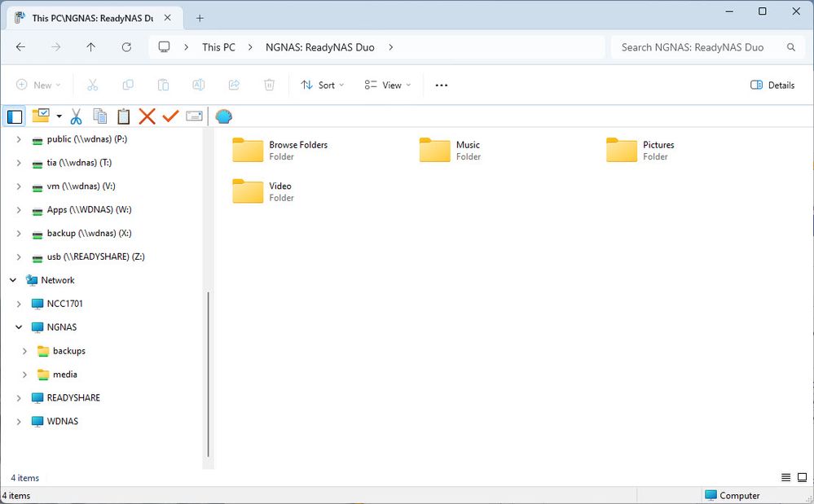Click the scissors Cut icon in classic toolbar
Viewport: 814px width, 504px height.
click(77, 116)
